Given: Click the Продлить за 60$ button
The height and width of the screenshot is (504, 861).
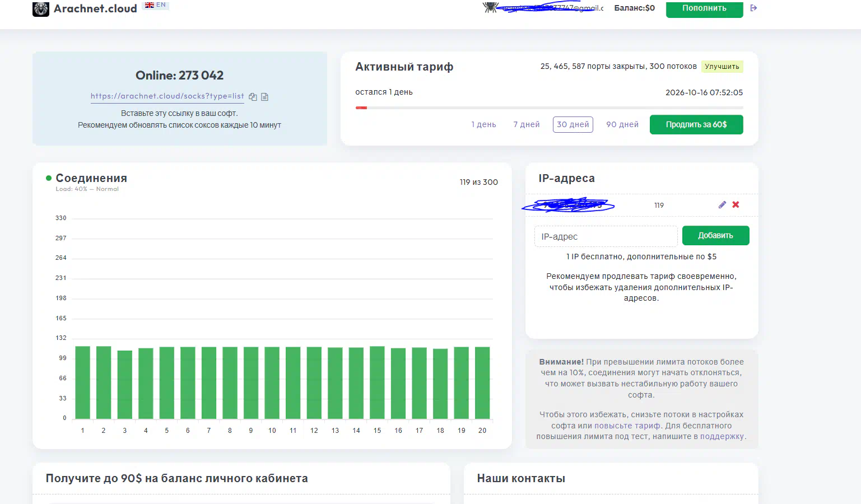Looking at the screenshot, I should 696,124.
